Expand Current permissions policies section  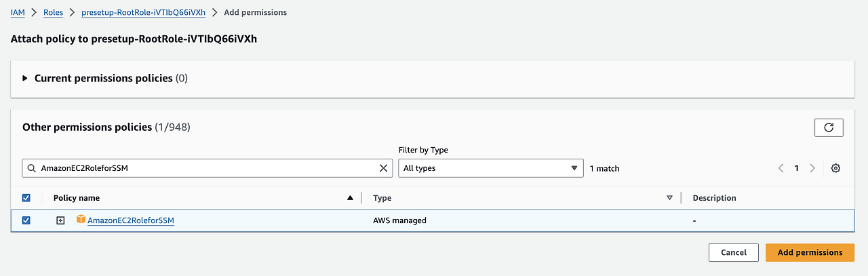25,79
